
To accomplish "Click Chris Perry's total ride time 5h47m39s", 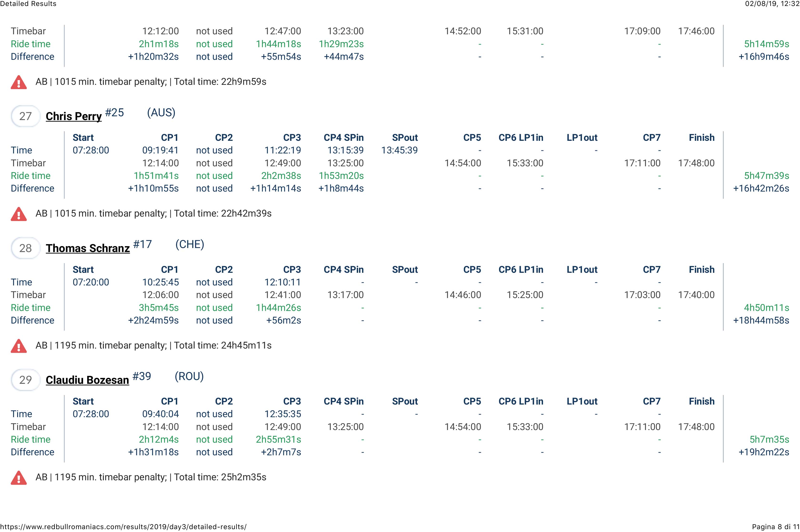I will [x=766, y=176].
